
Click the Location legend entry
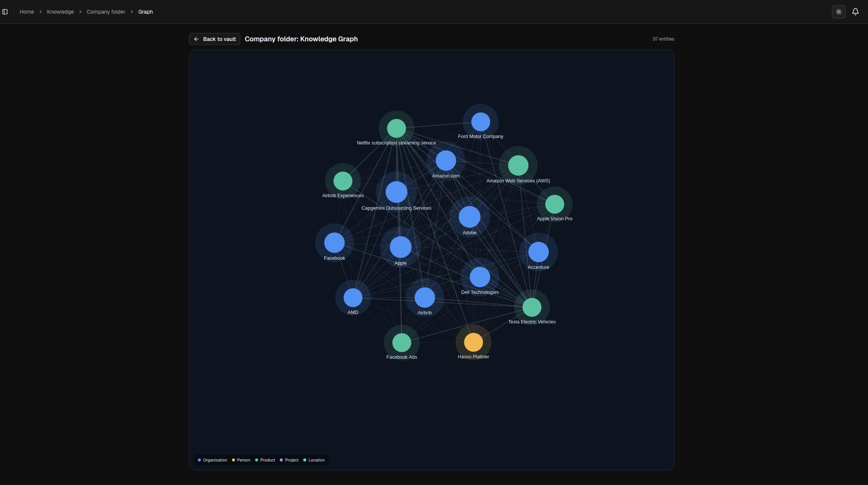314,460
